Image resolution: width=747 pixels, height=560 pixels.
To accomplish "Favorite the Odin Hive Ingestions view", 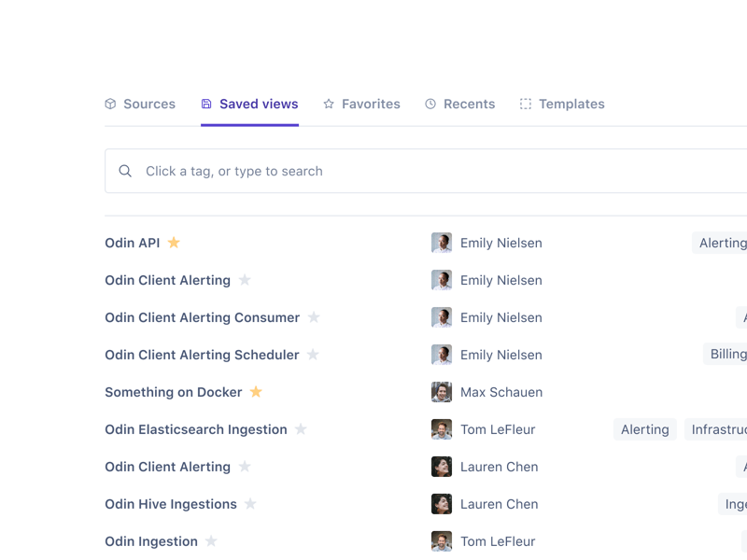I will tap(250, 504).
